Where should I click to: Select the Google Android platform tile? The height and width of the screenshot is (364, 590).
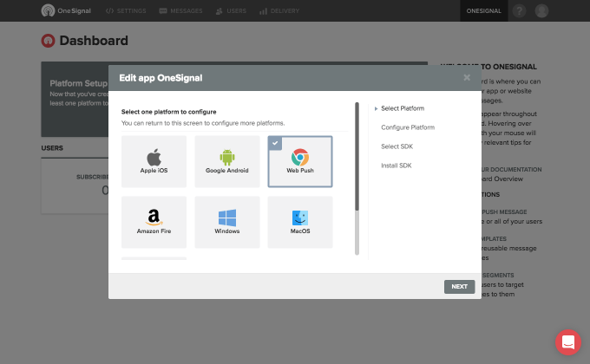click(x=227, y=161)
